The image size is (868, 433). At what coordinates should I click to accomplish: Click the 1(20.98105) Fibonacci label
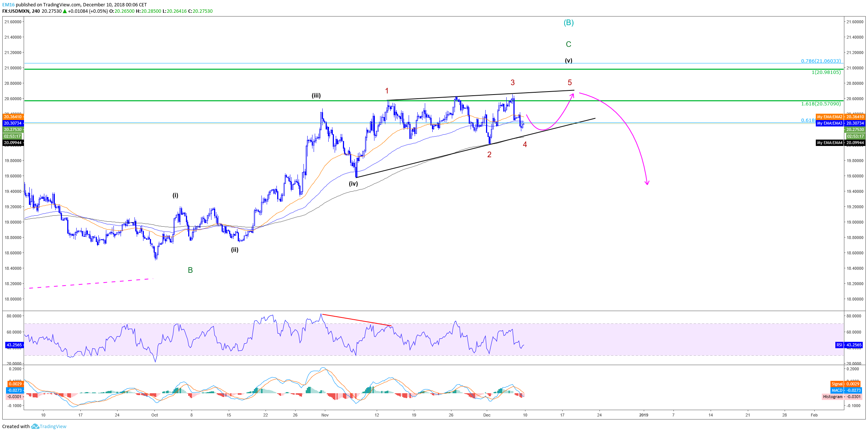[826, 72]
